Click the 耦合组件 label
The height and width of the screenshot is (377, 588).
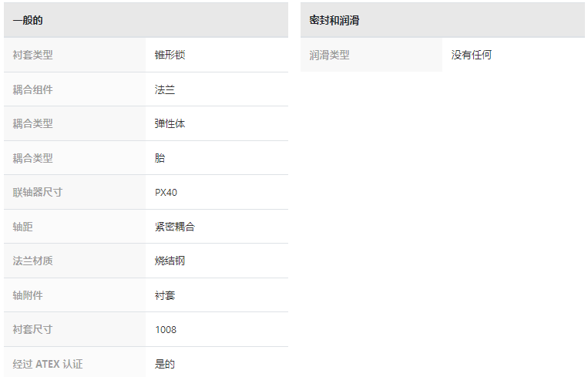tap(32, 89)
